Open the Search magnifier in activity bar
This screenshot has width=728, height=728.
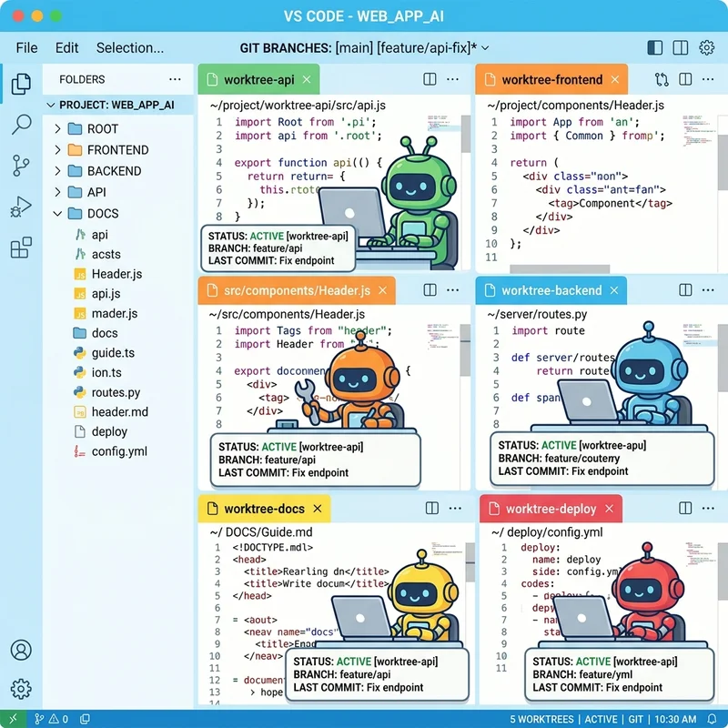(x=21, y=125)
